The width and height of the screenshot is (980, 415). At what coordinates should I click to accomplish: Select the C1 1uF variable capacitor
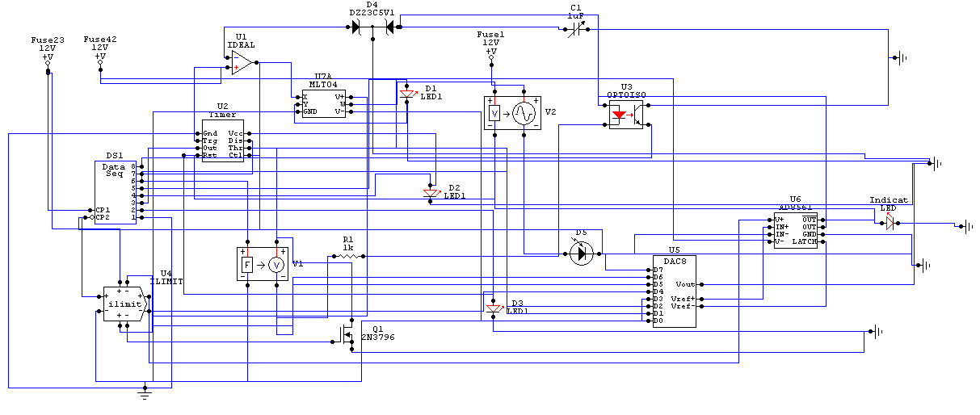[576, 27]
